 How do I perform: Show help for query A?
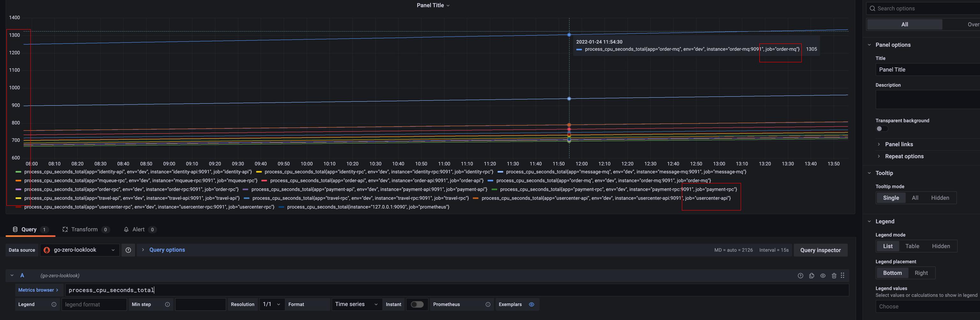pos(800,275)
